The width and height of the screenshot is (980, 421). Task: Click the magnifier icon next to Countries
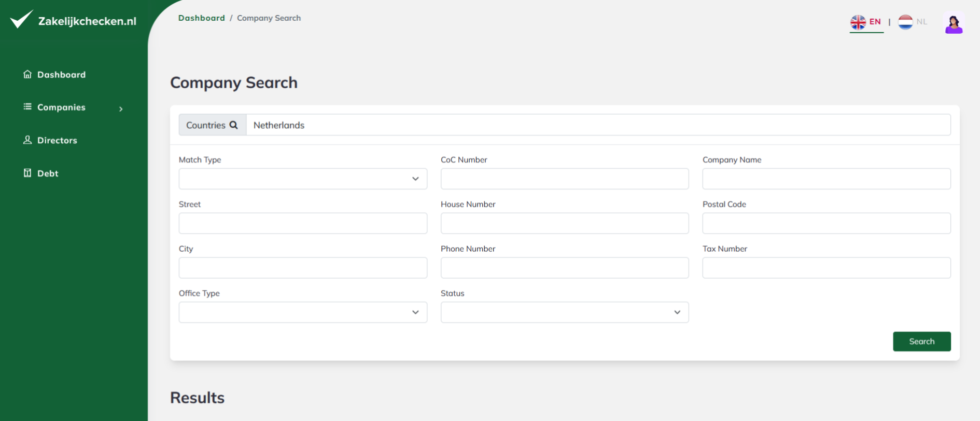tap(234, 125)
